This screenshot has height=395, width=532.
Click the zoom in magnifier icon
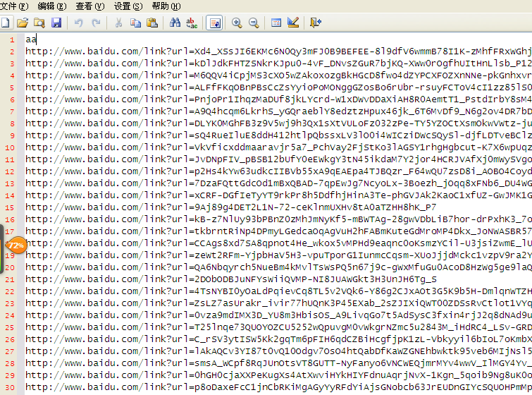pos(237,23)
